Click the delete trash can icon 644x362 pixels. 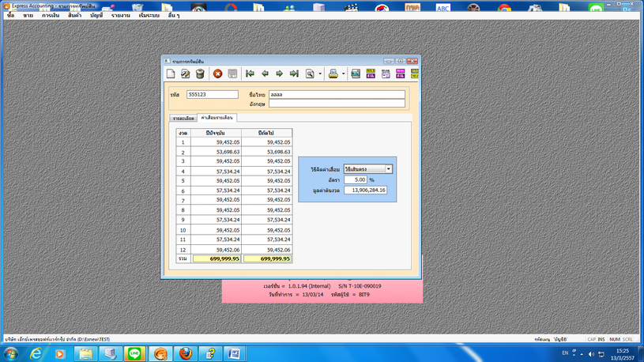pos(200,74)
